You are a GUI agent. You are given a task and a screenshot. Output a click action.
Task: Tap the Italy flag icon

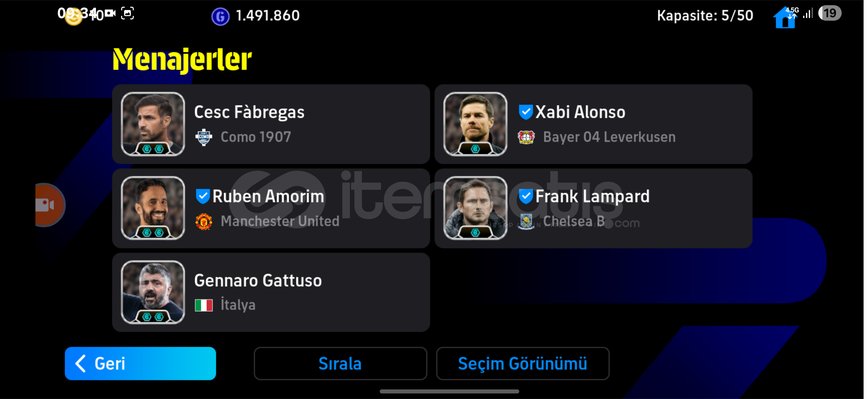tap(204, 306)
